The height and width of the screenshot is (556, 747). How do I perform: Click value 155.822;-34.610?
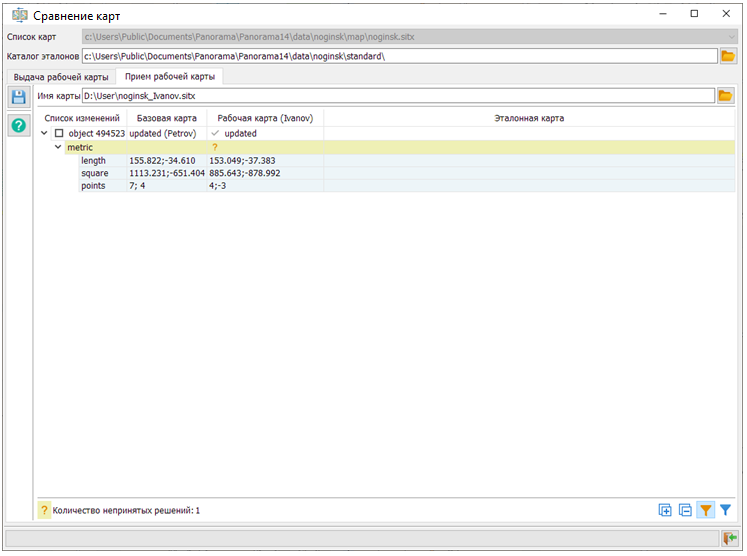(x=162, y=161)
